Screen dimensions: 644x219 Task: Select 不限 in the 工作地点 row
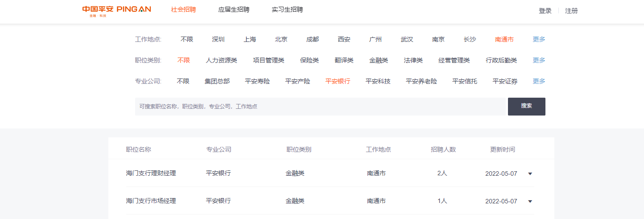(x=187, y=39)
